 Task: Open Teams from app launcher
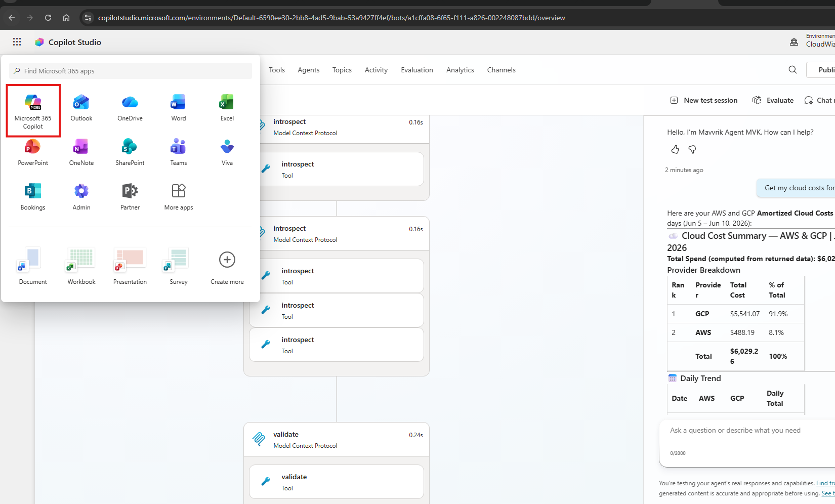pos(179,153)
